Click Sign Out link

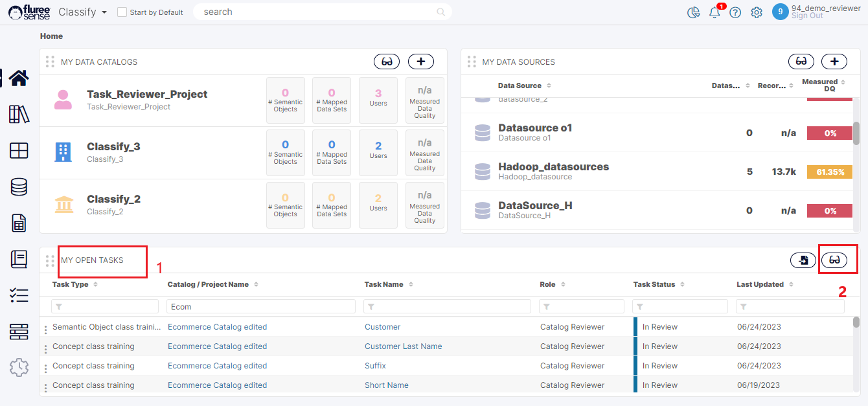pos(807,16)
